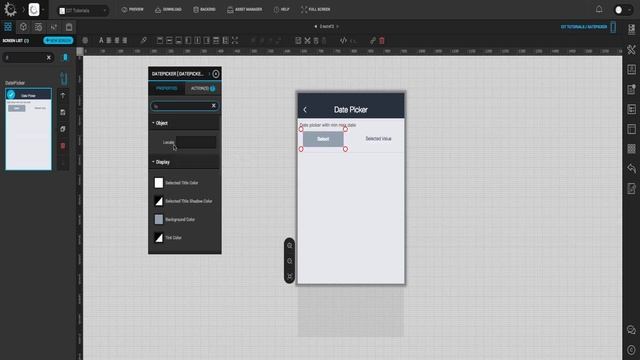Click the cut scissors toolbar icon
640x360 pixels.
(307, 40)
